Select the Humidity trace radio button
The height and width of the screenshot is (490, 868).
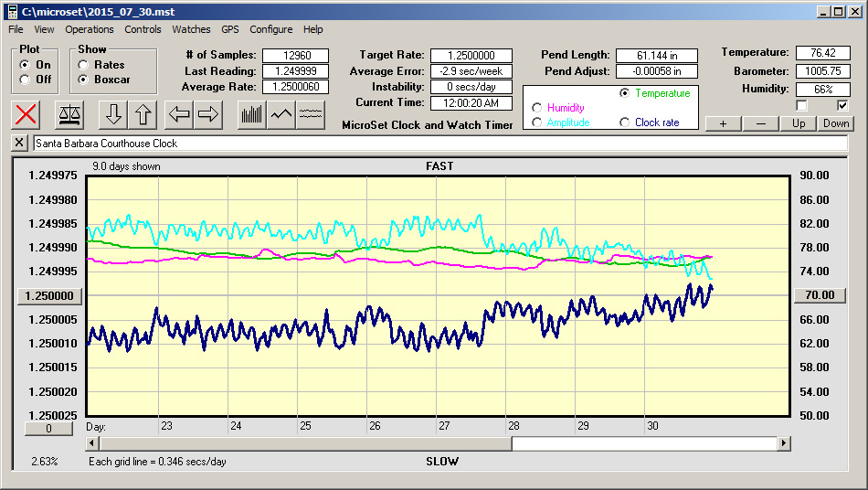pos(536,107)
